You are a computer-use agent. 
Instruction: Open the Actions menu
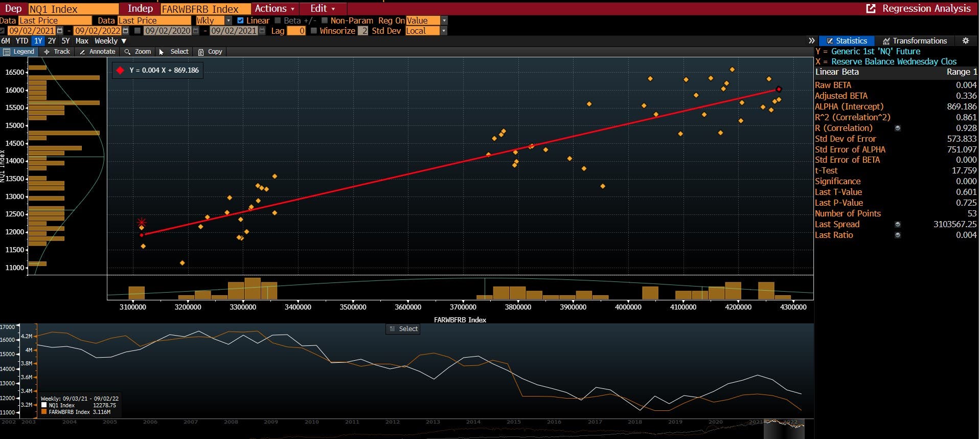click(x=275, y=9)
